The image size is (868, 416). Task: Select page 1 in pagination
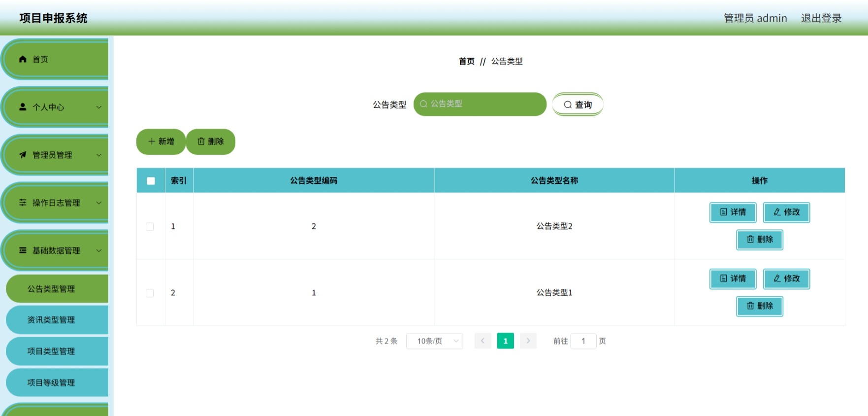coord(506,341)
